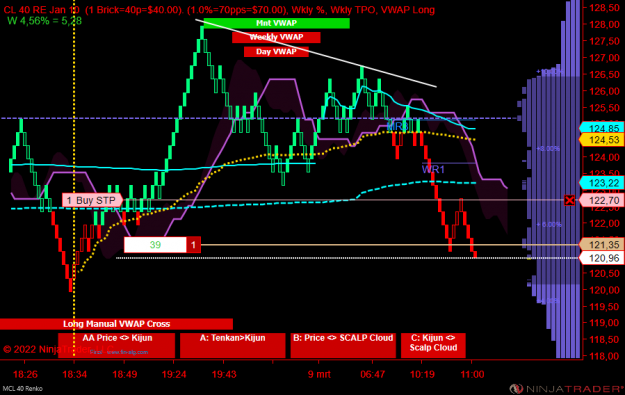Click the Day VWAP red button
Image resolution: width=625 pixels, height=395 pixels.
pos(276,51)
